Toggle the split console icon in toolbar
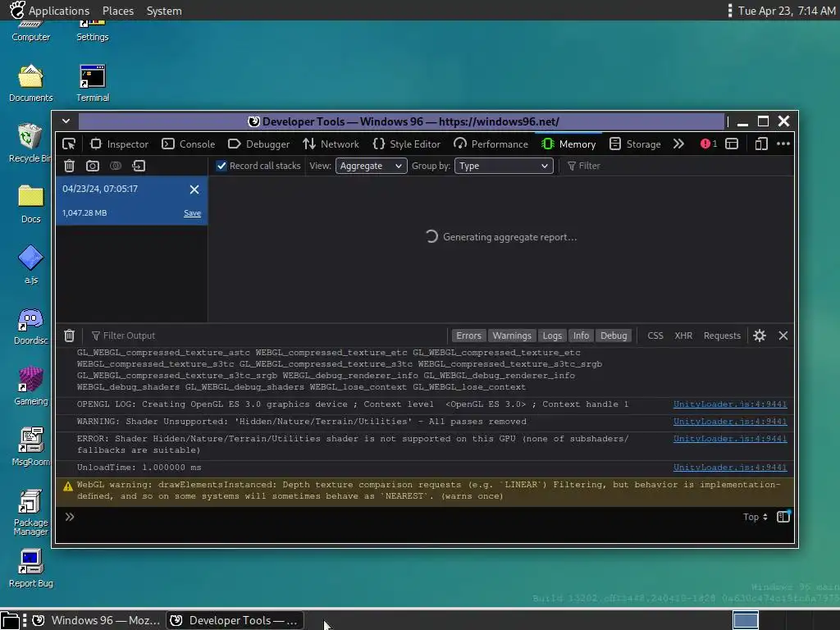Image resolution: width=840 pixels, height=630 pixels. click(x=732, y=144)
